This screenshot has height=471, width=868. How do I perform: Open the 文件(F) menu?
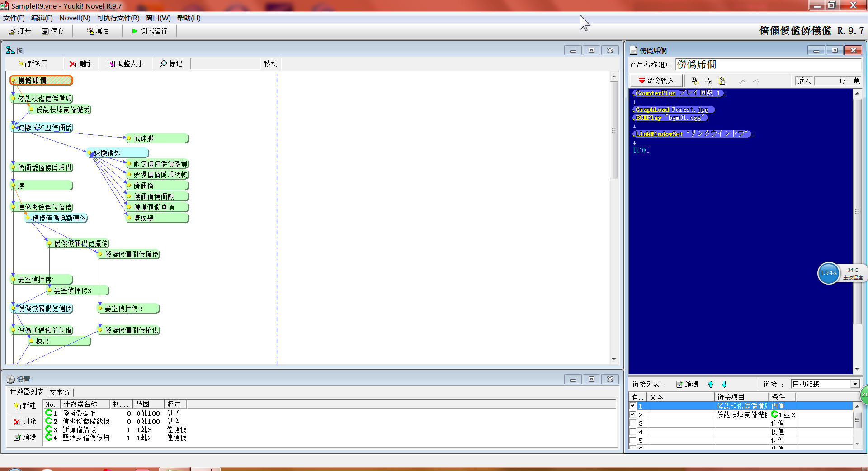point(14,18)
